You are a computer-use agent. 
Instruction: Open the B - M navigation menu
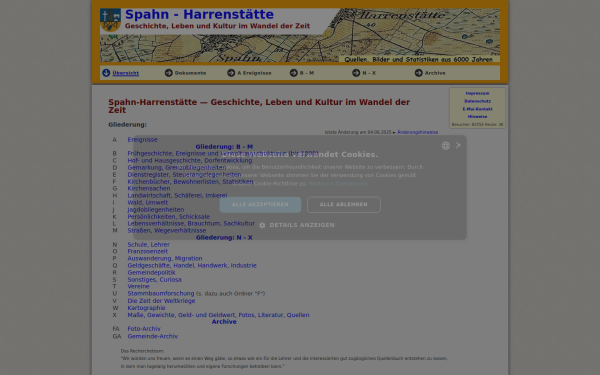307,73
